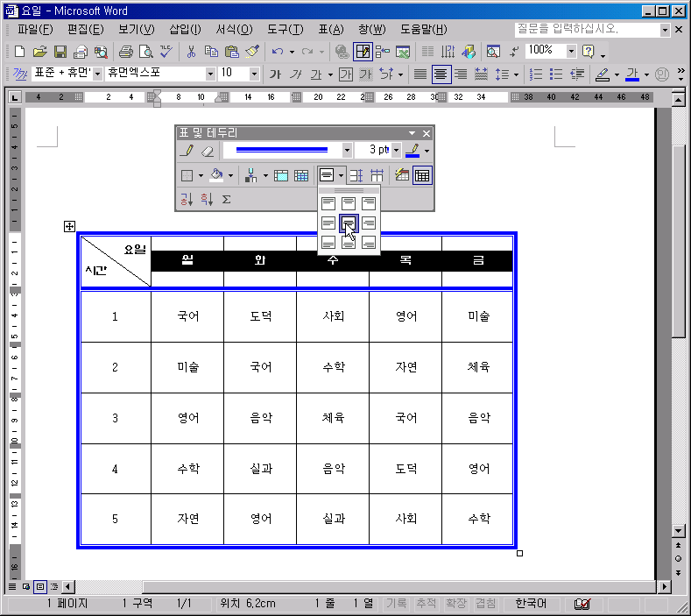Toggle Show Gridlines in table toolbar
Viewport: 691px width, 616px height.
click(422, 175)
